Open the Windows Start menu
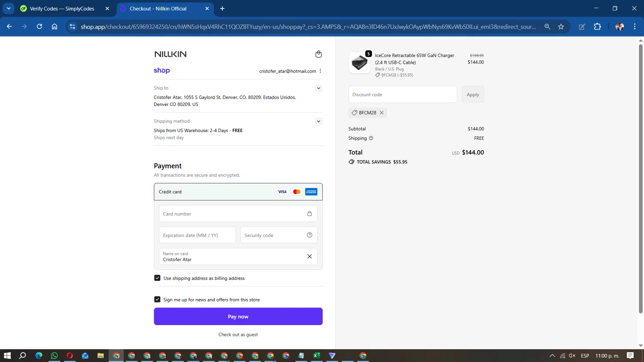 tap(7, 356)
